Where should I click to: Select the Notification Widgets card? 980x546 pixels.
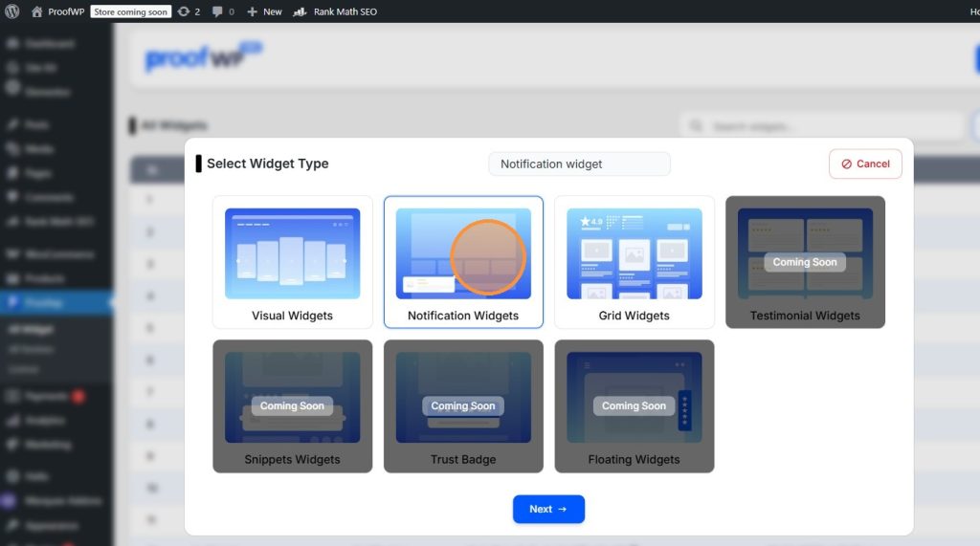point(463,262)
